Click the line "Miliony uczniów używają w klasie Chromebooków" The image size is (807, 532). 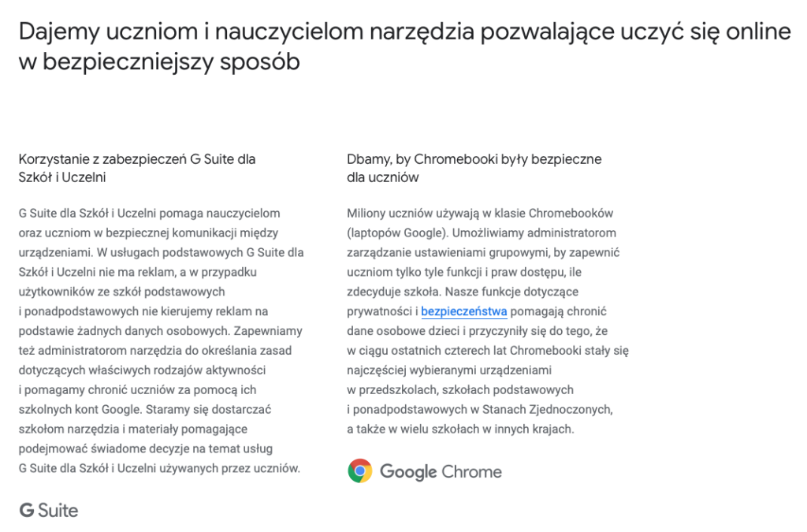pos(480,213)
